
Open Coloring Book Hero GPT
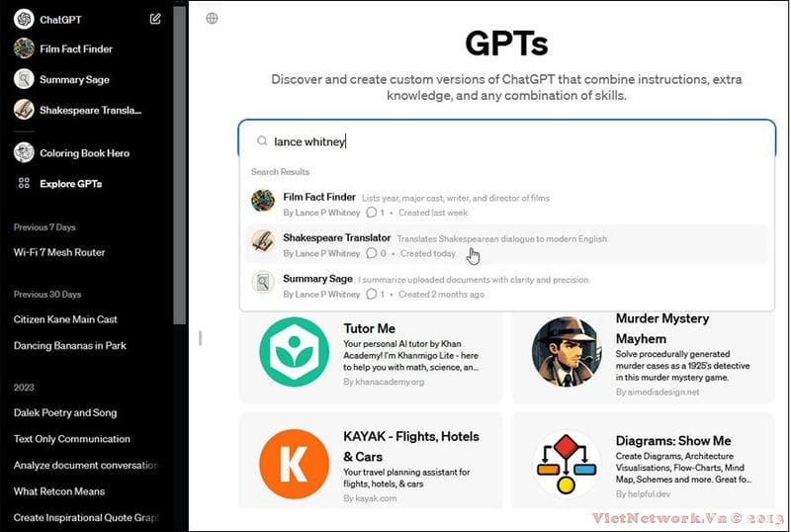point(83,153)
